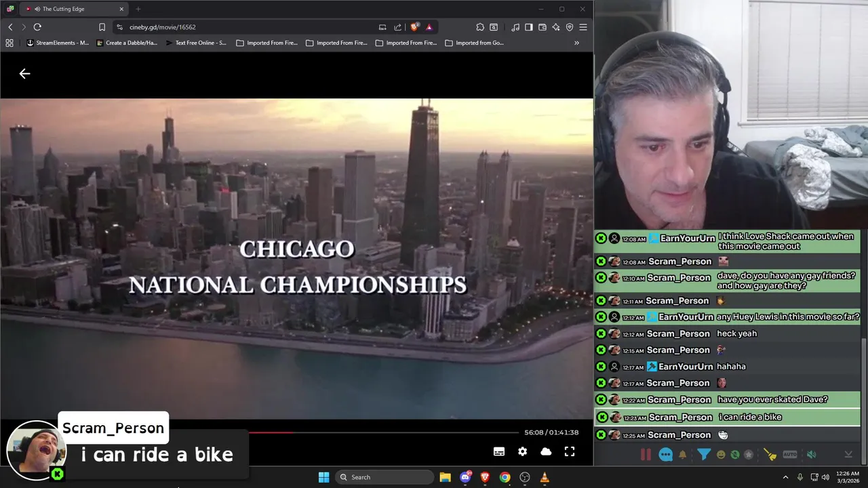Enter fullscreen in the video player
The height and width of the screenshot is (488, 868).
point(570,451)
